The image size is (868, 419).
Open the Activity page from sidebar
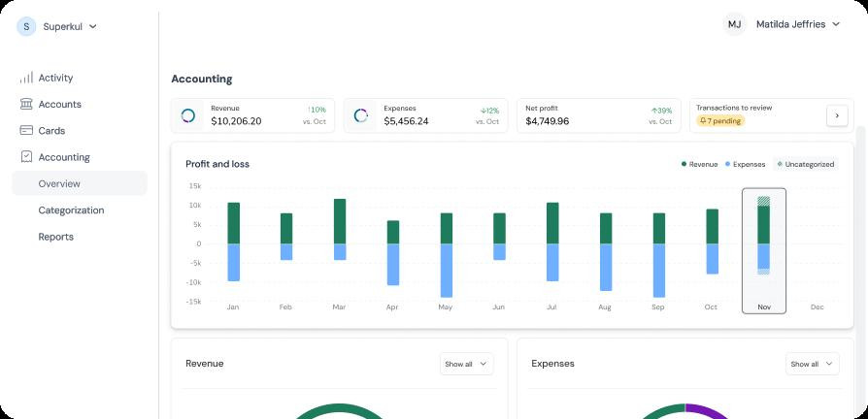point(47,78)
